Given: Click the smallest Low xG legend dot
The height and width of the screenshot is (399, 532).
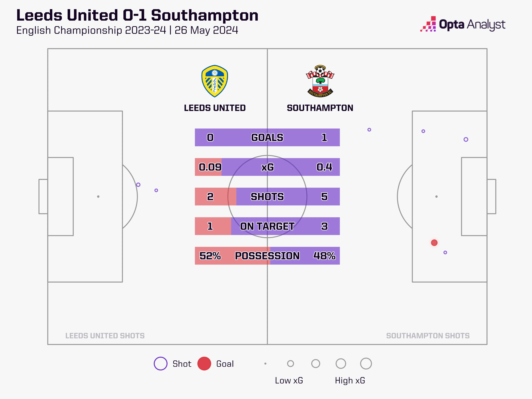Looking at the screenshot, I should (265, 364).
